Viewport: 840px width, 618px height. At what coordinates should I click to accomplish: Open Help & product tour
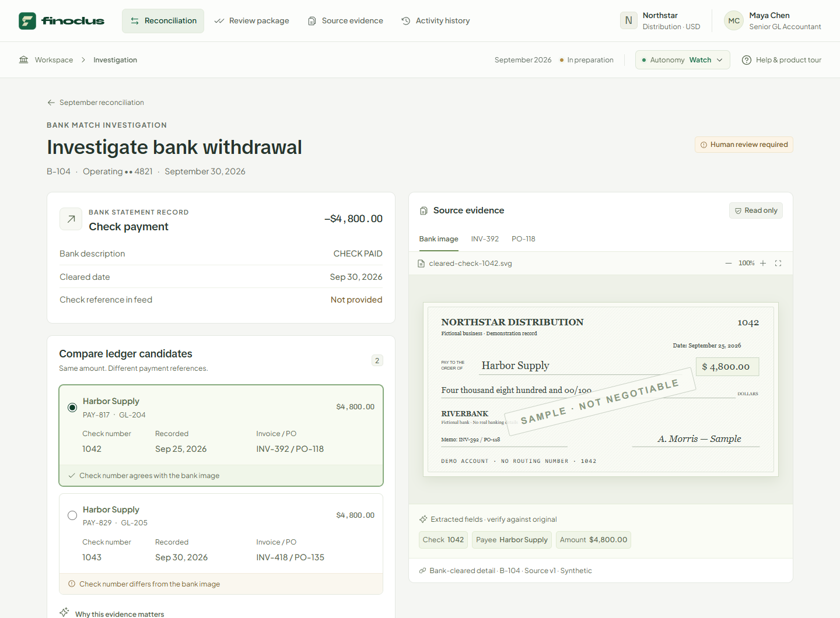pos(782,60)
